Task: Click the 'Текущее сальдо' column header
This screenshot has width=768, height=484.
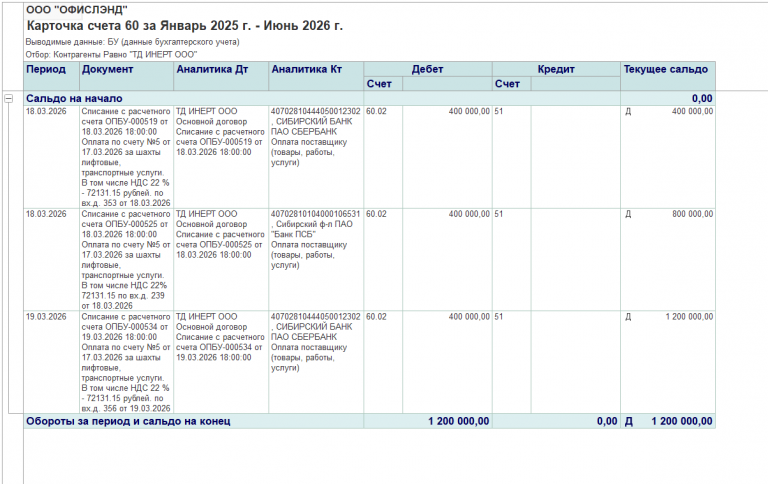Action: pyautogui.click(x=668, y=76)
